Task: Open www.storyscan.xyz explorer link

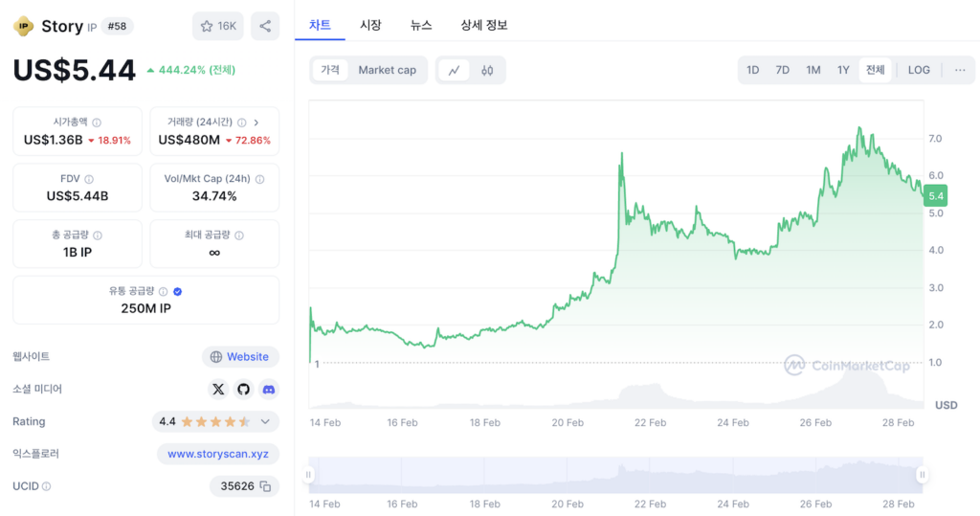Action: pyautogui.click(x=218, y=454)
